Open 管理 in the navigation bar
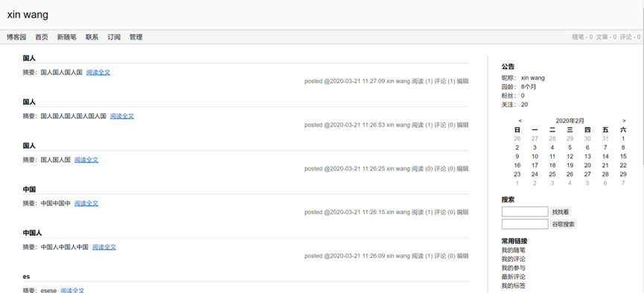Image resolution: width=644 pixels, height=293 pixels. pyautogui.click(x=136, y=37)
